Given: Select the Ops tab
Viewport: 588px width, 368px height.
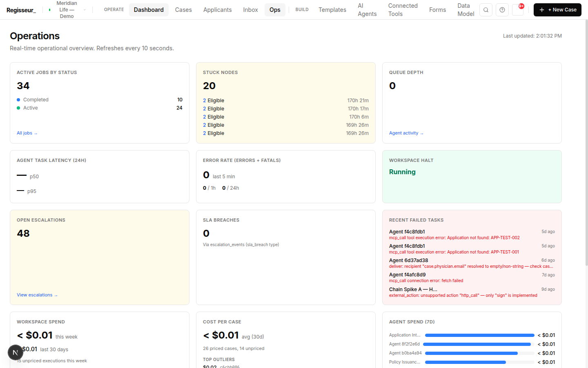Looking at the screenshot, I should [x=275, y=10].
